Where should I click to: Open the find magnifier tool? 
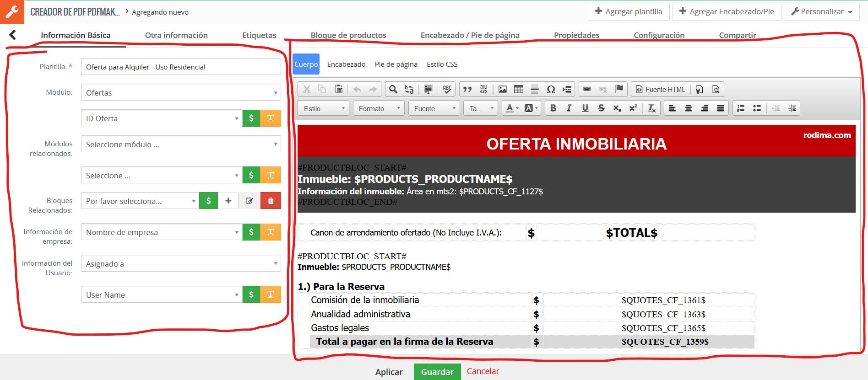point(393,89)
